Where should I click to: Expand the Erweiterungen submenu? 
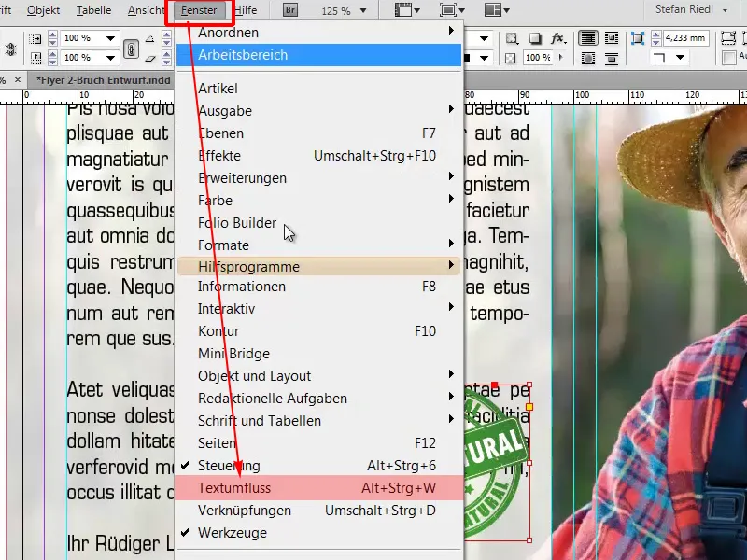318,178
